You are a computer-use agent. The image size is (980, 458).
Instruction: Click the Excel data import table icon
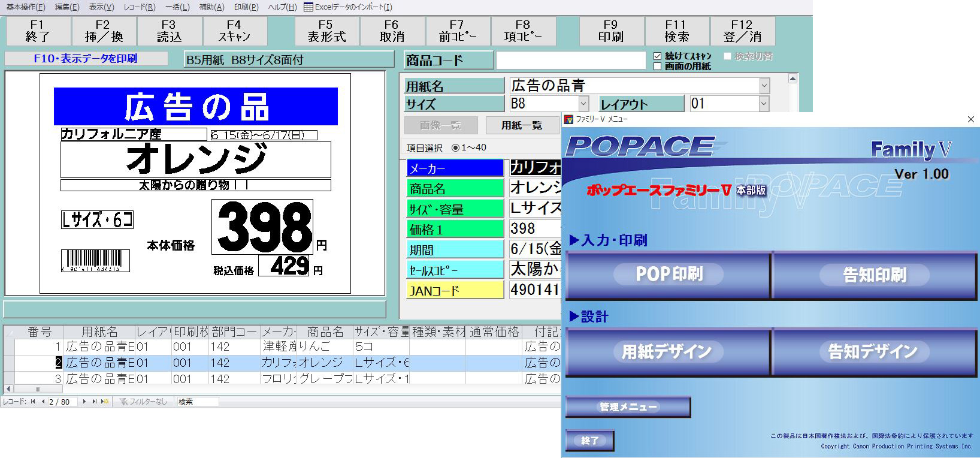(308, 7)
